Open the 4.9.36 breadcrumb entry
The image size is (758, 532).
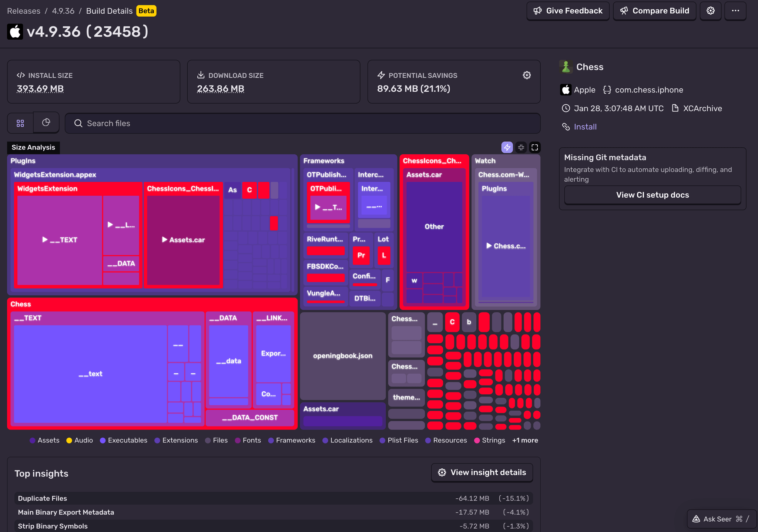(63, 11)
